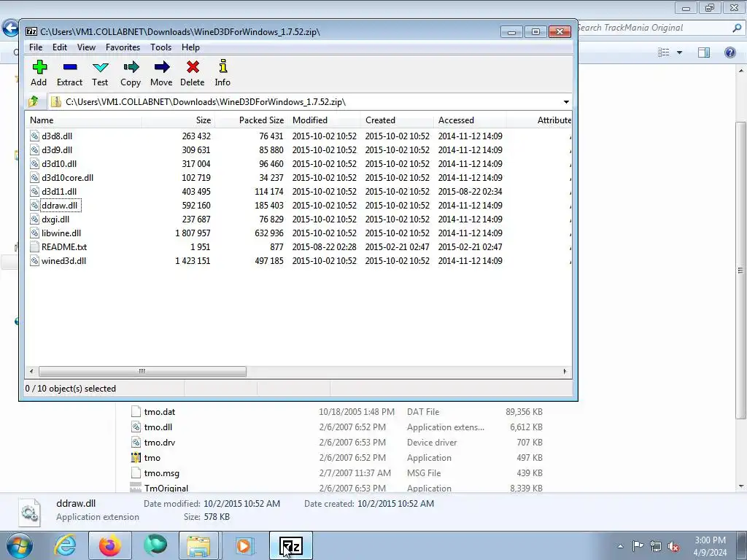Click the libwine.dll file icon

tap(34, 233)
